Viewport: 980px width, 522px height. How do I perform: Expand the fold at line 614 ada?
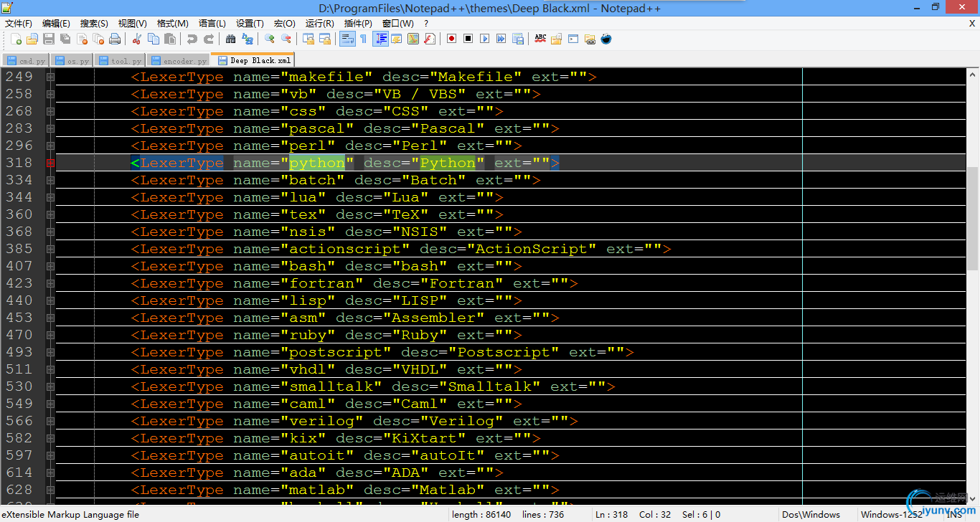[50, 473]
